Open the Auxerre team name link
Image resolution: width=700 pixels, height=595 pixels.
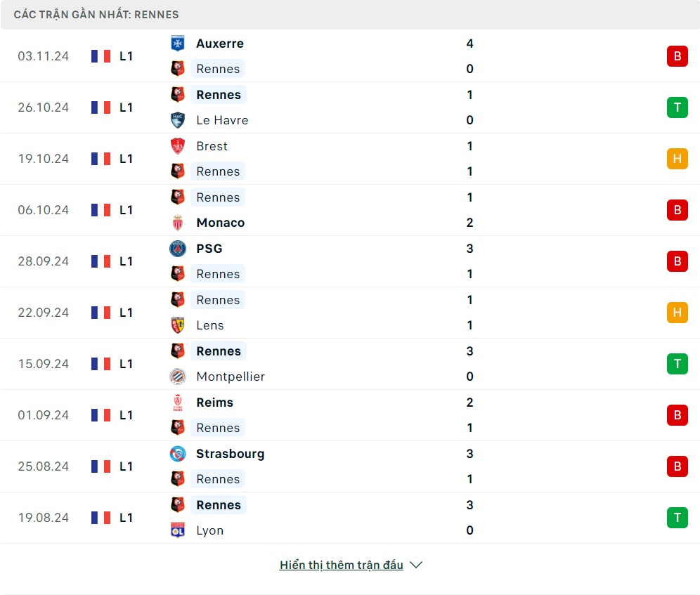tap(220, 44)
